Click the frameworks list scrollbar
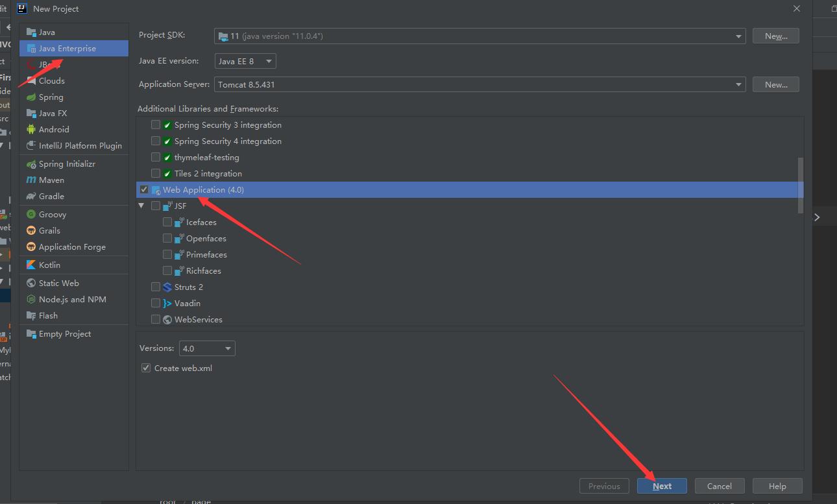 (801, 185)
